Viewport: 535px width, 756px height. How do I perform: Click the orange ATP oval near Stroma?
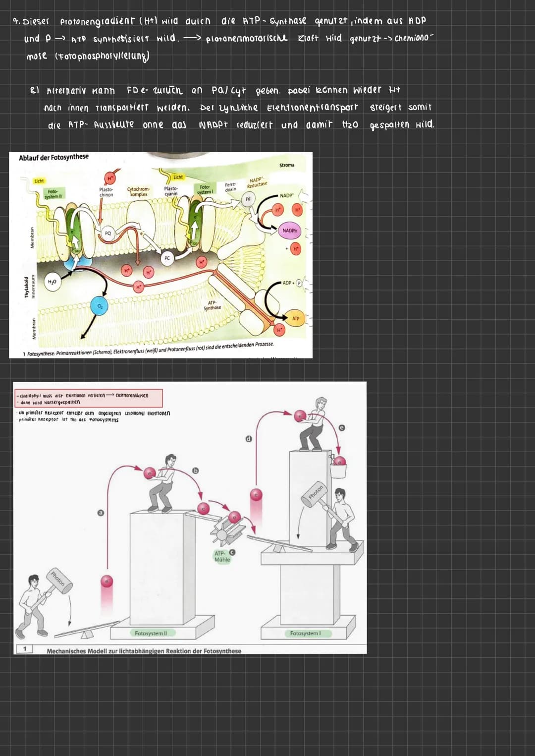295,319
